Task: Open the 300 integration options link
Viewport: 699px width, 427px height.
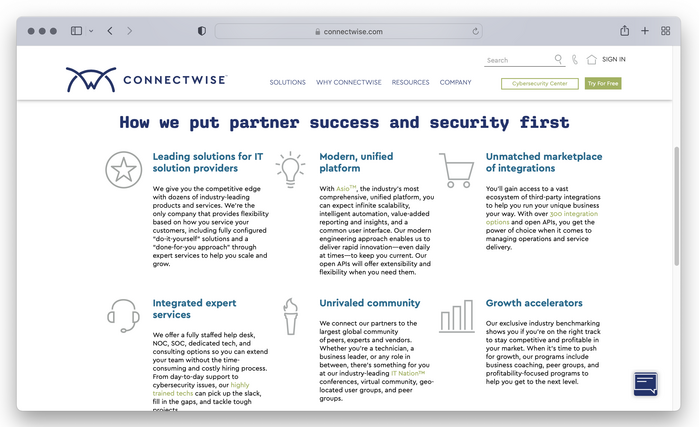Action: pyautogui.click(x=542, y=218)
